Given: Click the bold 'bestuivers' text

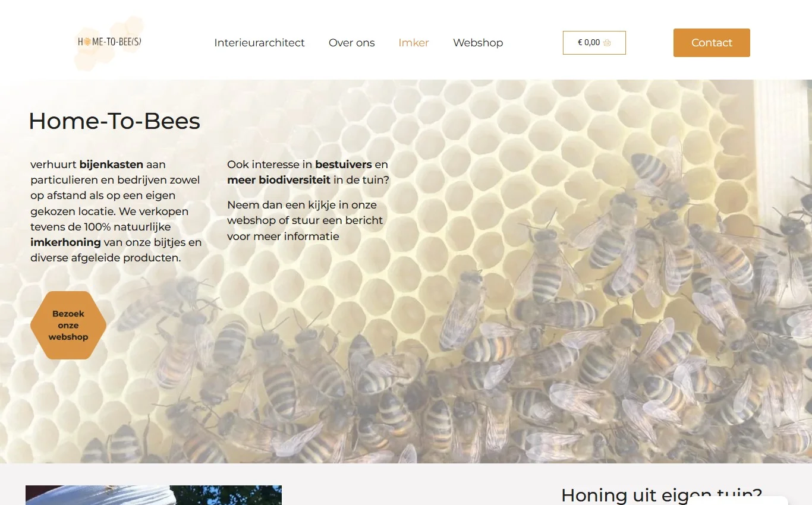Looking at the screenshot, I should click(x=343, y=164).
